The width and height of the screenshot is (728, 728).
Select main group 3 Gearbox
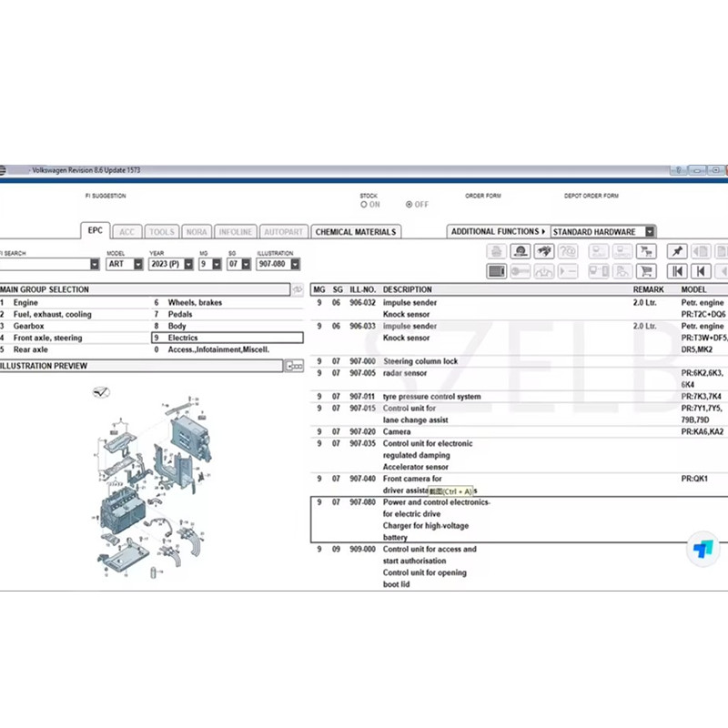75,326
